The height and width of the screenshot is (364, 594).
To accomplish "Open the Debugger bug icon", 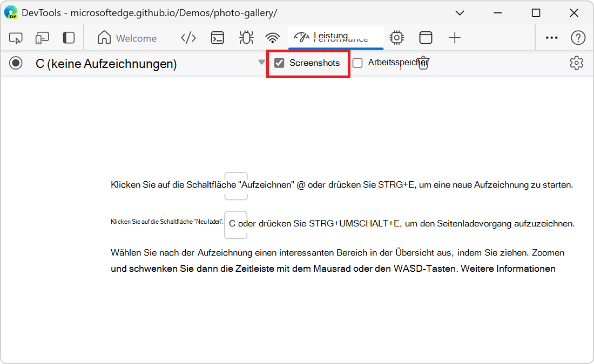I will pyautogui.click(x=246, y=38).
